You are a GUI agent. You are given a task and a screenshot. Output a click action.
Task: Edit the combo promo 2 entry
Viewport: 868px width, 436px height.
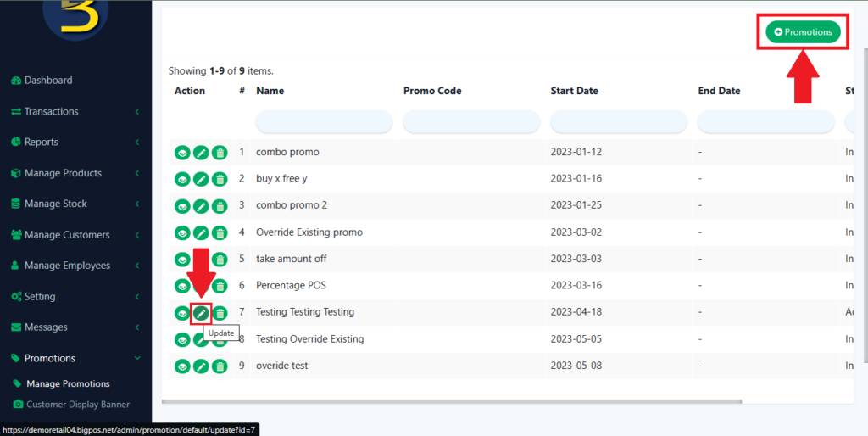coord(201,206)
